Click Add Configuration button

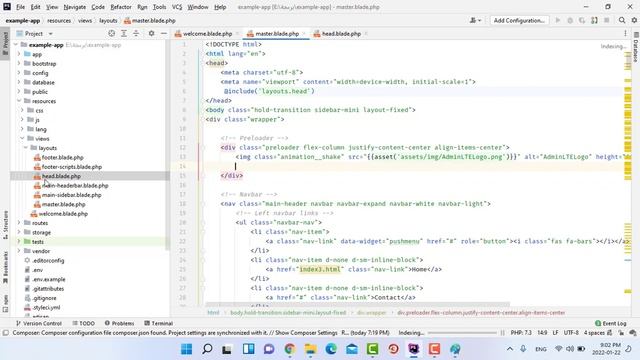click(519, 20)
